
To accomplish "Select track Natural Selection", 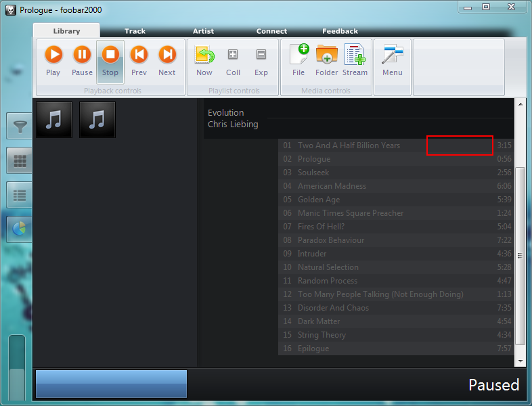I will [x=395, y=267].
